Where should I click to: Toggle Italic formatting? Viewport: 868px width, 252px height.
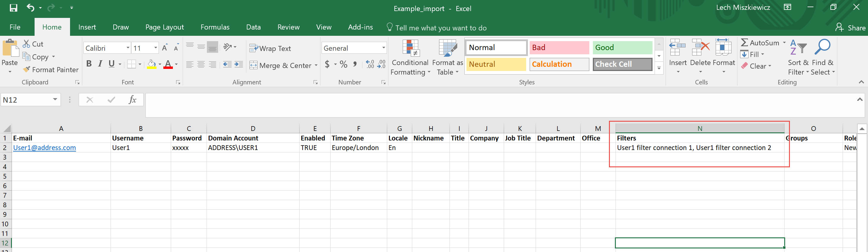tap(100, 64)
